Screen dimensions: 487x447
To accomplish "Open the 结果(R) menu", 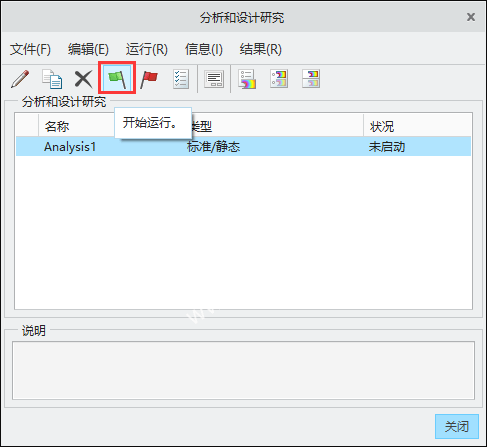I will tap(261, 49).
